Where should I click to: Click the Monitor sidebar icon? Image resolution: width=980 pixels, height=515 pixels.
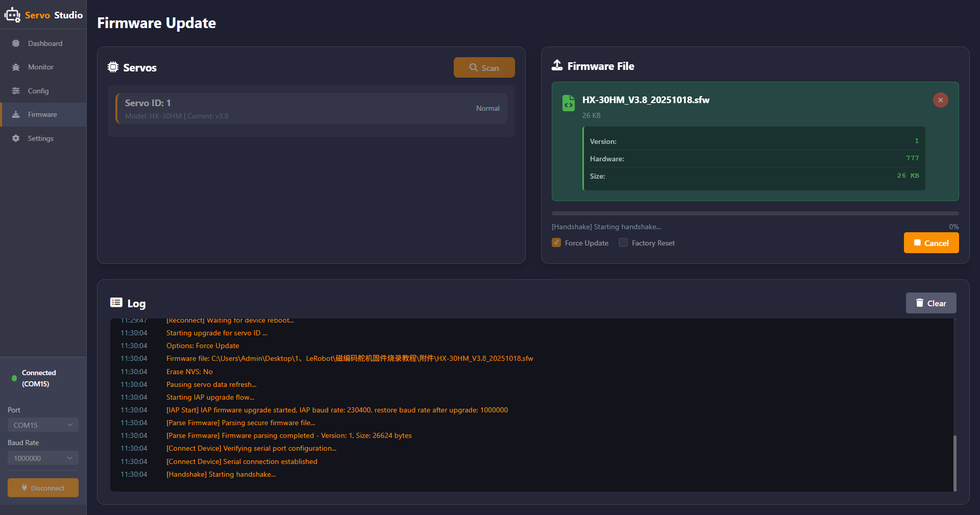coord(16,67)
